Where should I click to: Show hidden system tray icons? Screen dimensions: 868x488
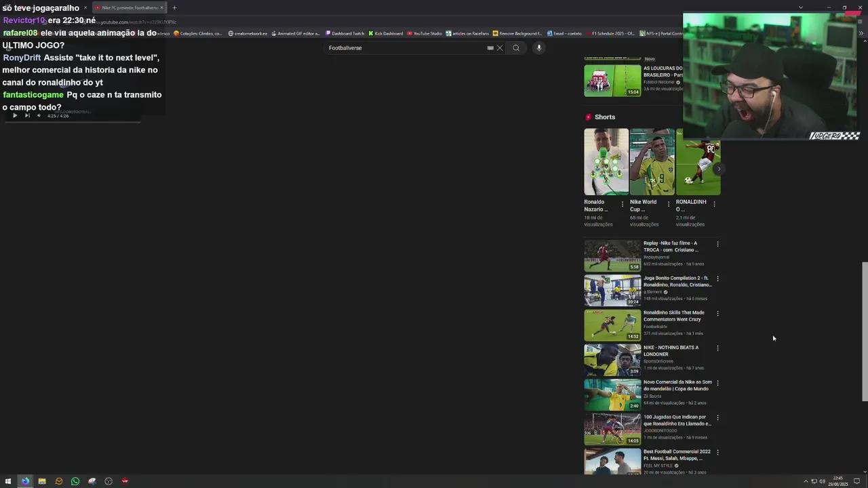click(806, 481)
